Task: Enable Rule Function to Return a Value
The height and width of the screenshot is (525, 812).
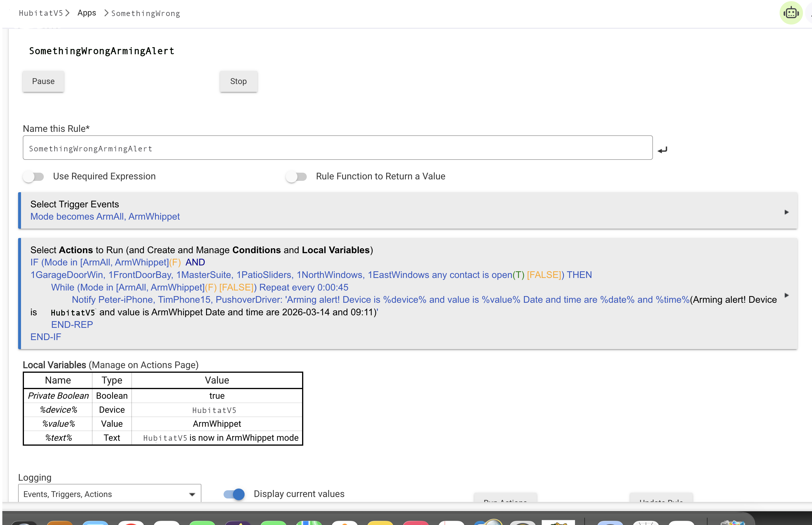Action: [x=296, y=176]
